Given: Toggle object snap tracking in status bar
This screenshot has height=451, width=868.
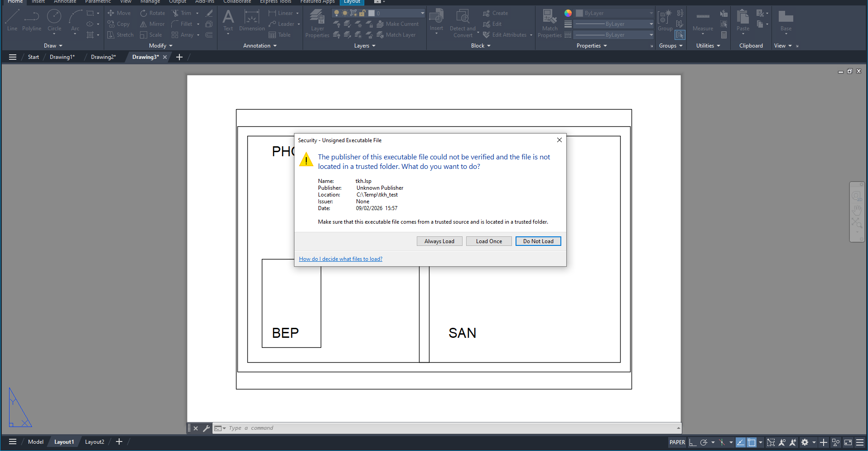Looking at the screenshot, I should point(740,442).
